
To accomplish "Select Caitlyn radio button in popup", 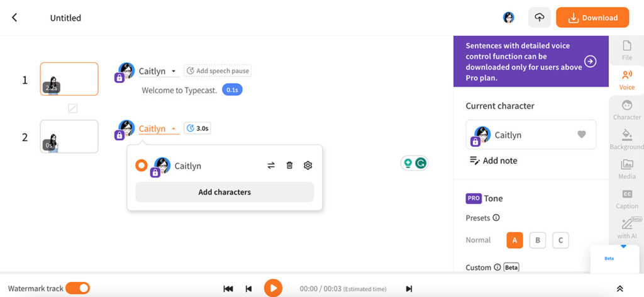I will click(142, 165).
